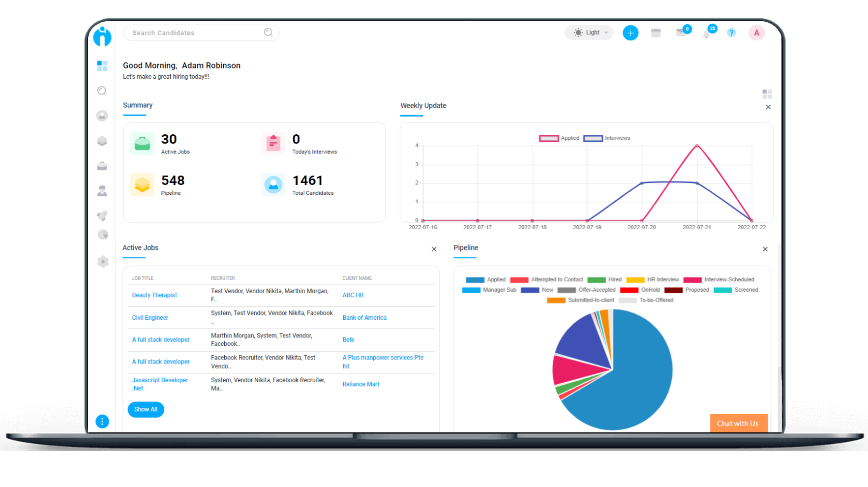The width and height of the screenshot is (868, 487).
Task: Toggle Manager Sub in Pipeline legend
Action: (x=489, y=290)
